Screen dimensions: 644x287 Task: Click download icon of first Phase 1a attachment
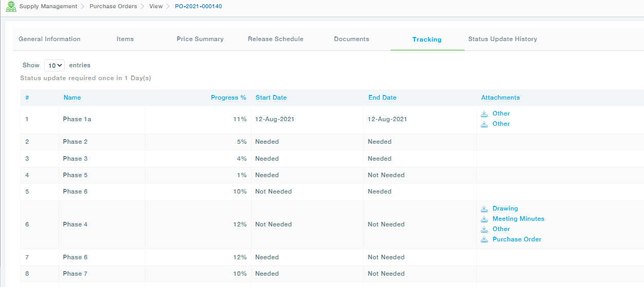(484, 113)
